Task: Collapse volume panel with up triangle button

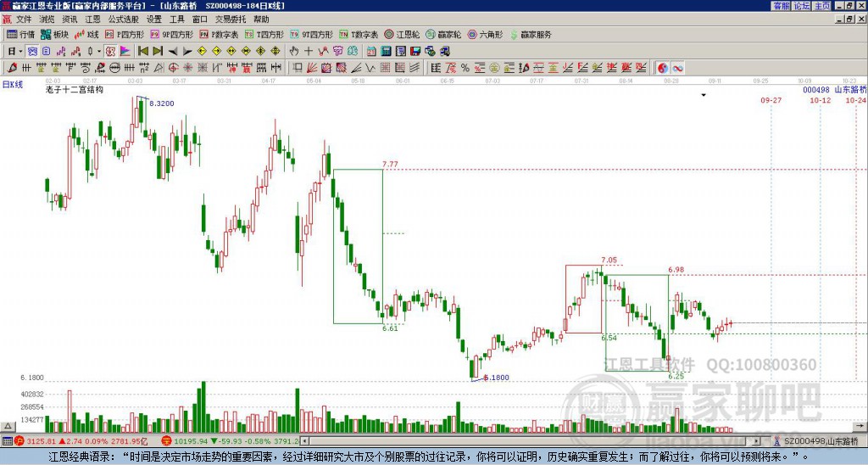Action: (7, 426)
